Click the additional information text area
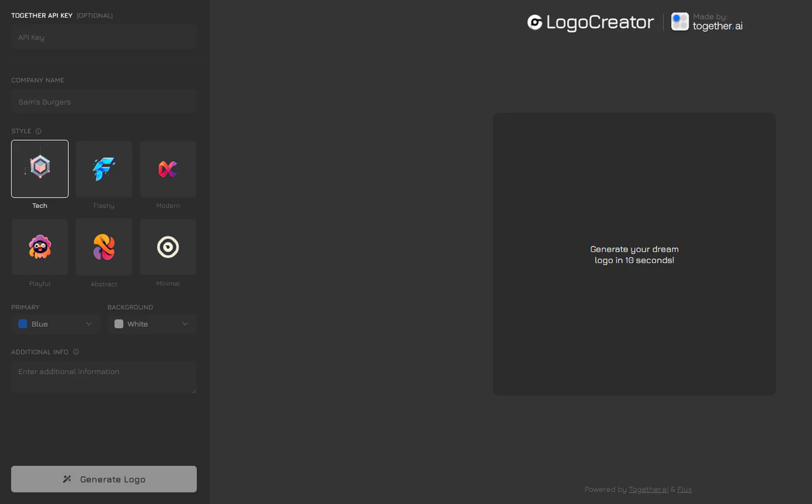 point(104,377)
